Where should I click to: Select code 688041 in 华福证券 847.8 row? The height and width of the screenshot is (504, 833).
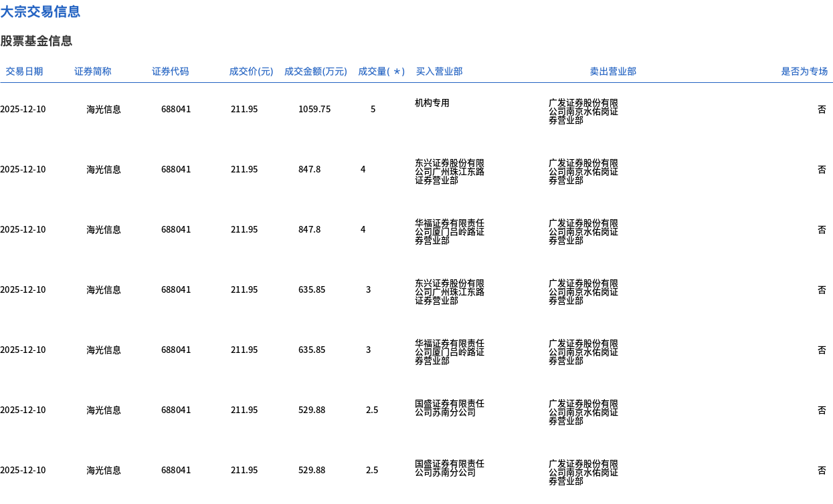(176, 229)
